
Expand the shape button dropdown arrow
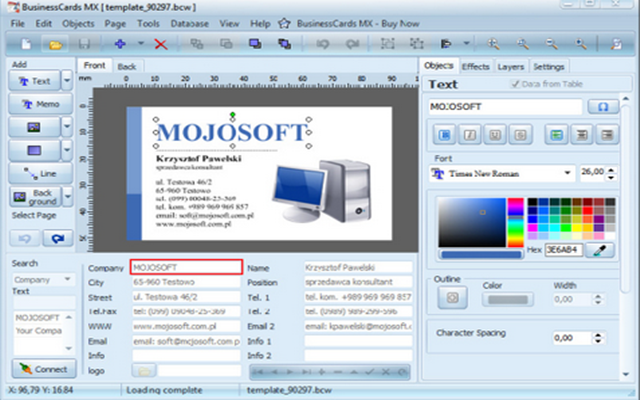[x=67, y=151]
